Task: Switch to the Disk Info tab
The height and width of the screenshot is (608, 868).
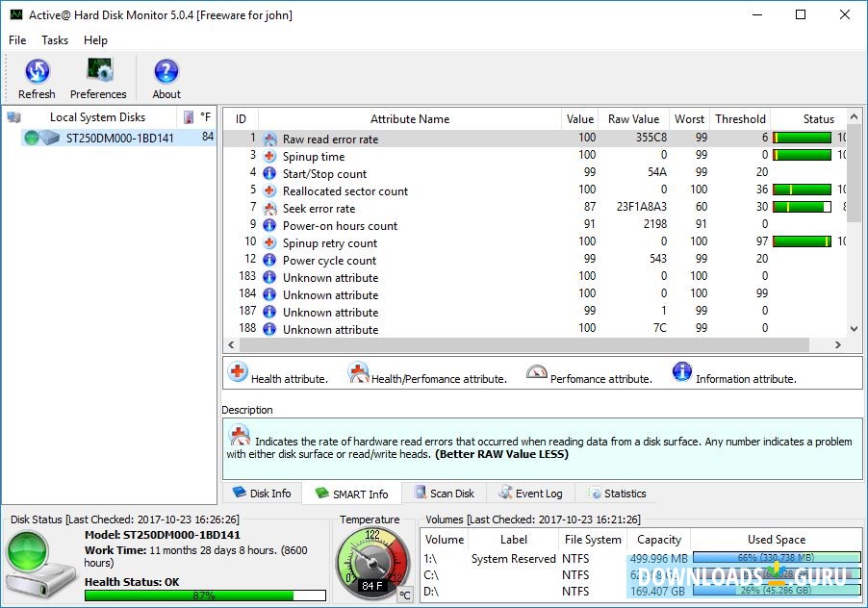Action: click(x=263, y=493)
